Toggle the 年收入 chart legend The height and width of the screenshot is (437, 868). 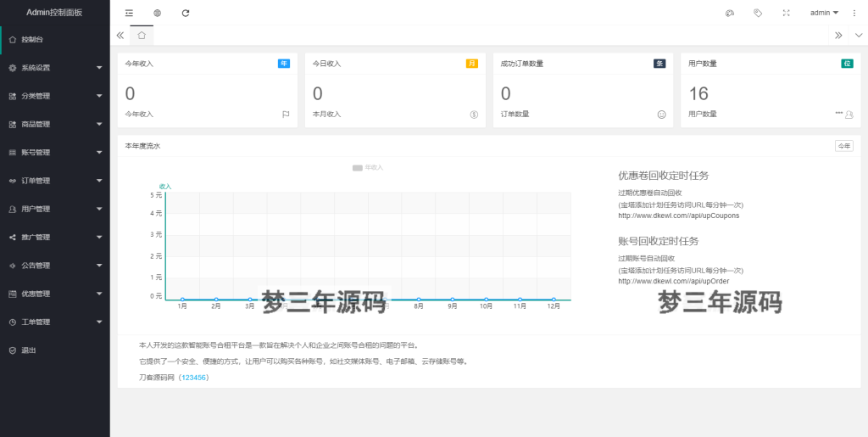click(368, 168)
